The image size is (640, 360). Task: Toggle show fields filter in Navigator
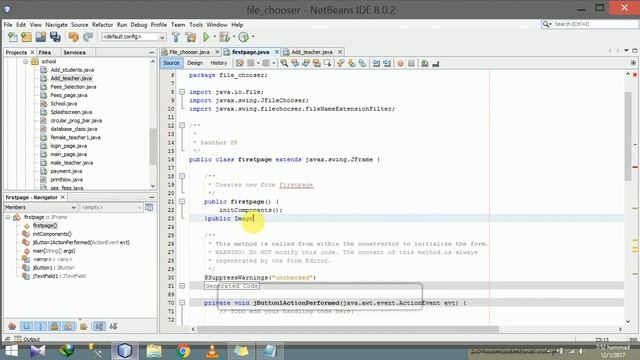[27, 326]
